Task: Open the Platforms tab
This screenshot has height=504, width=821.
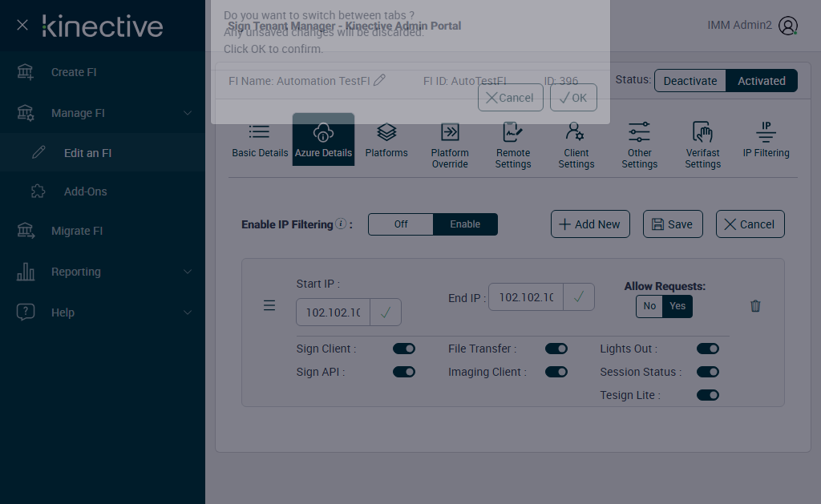Action: pos(386,139)
